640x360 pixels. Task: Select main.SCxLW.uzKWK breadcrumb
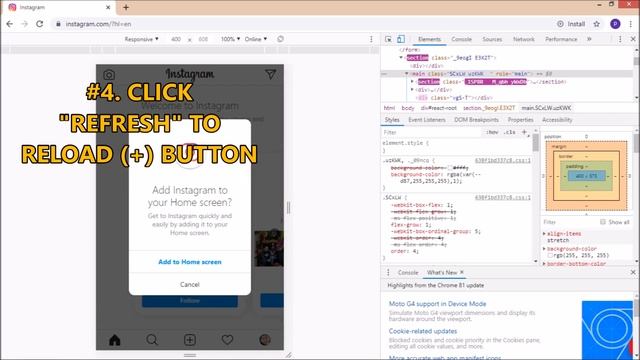click(546, 108)
